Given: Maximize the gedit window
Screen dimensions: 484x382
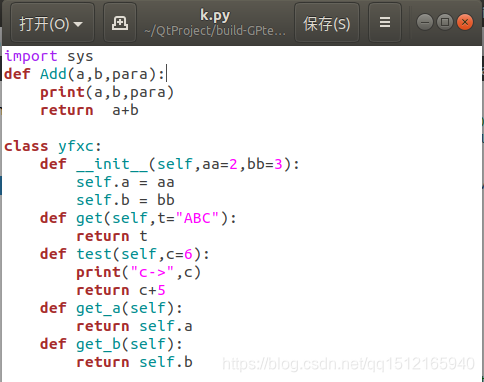Looking at the screenshot, I should [445, 22].
